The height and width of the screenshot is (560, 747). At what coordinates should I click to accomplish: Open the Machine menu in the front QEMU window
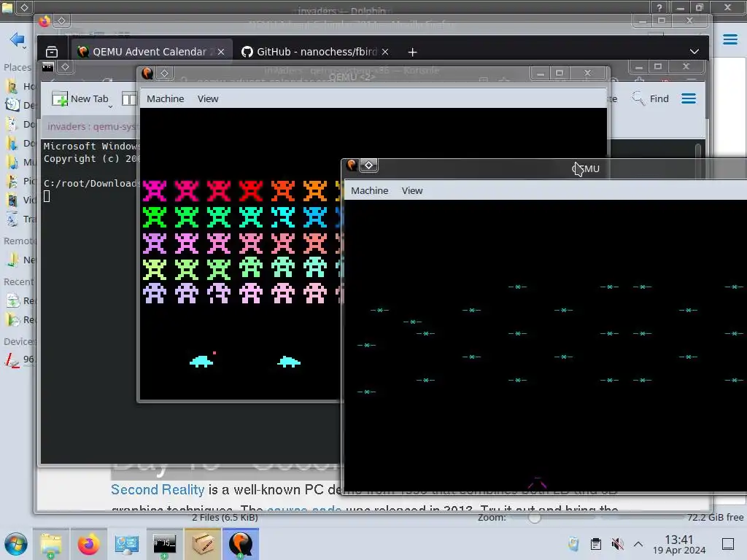[x=369, y=190]
